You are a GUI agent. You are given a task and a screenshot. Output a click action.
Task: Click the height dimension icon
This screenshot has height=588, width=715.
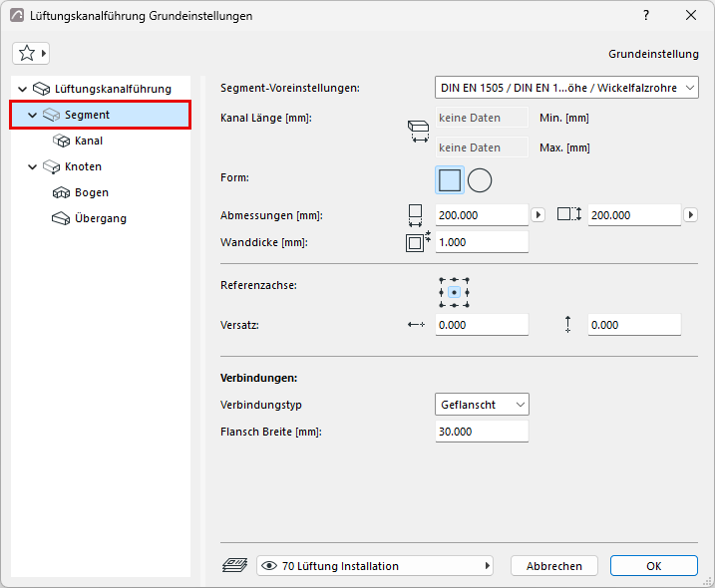tap(569, 214)
